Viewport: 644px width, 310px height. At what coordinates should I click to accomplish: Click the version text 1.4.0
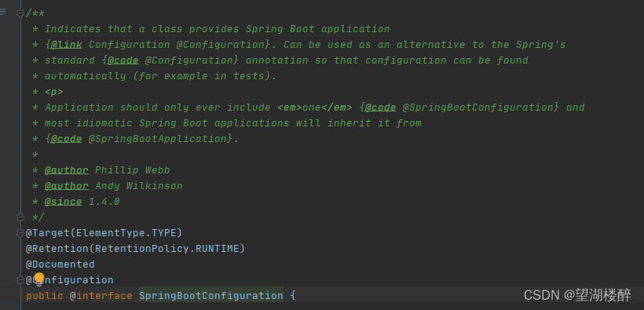(104, 202)
